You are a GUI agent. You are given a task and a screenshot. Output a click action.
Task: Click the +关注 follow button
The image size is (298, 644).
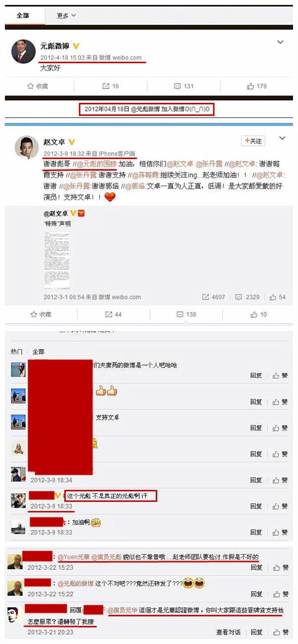[253, 141]
